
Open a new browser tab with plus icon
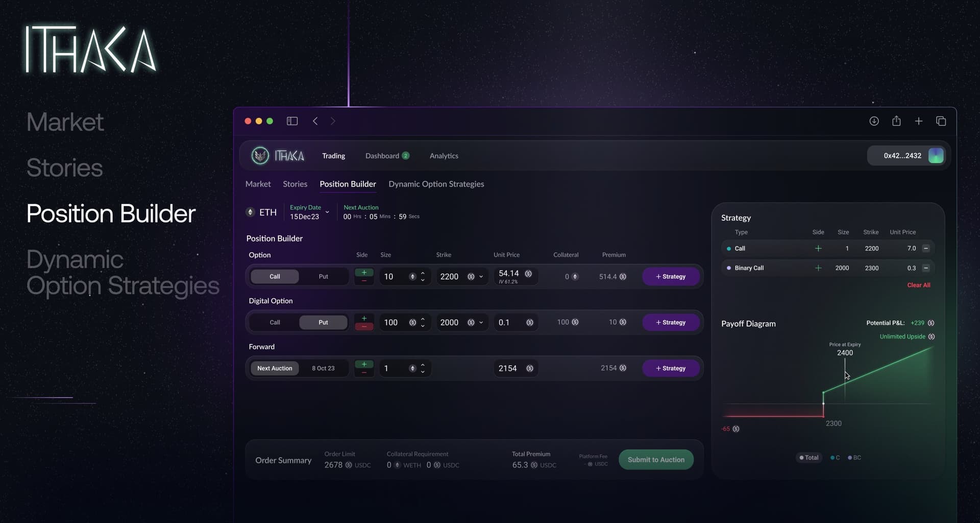point(919,121)
